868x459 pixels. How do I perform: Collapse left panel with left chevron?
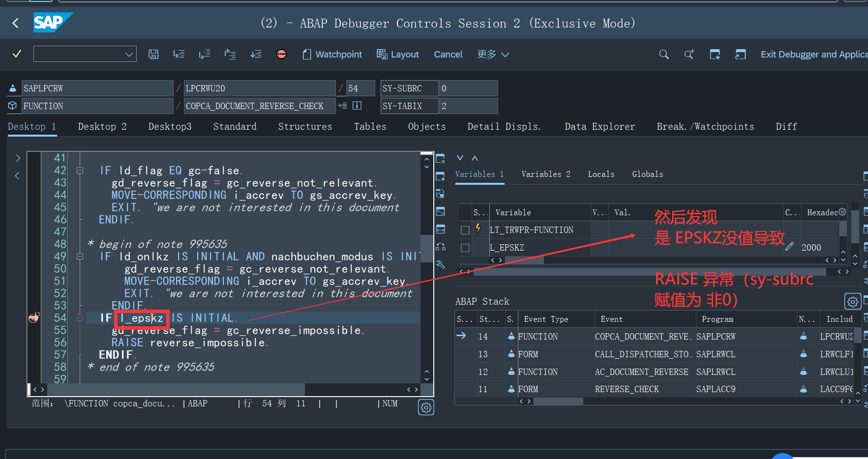tap(17, 175)
